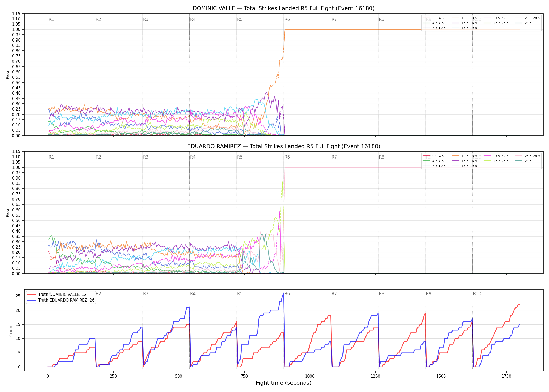Click the '1.00' y-tick in Valle chart
549x392 pixels.
point(16,30)
